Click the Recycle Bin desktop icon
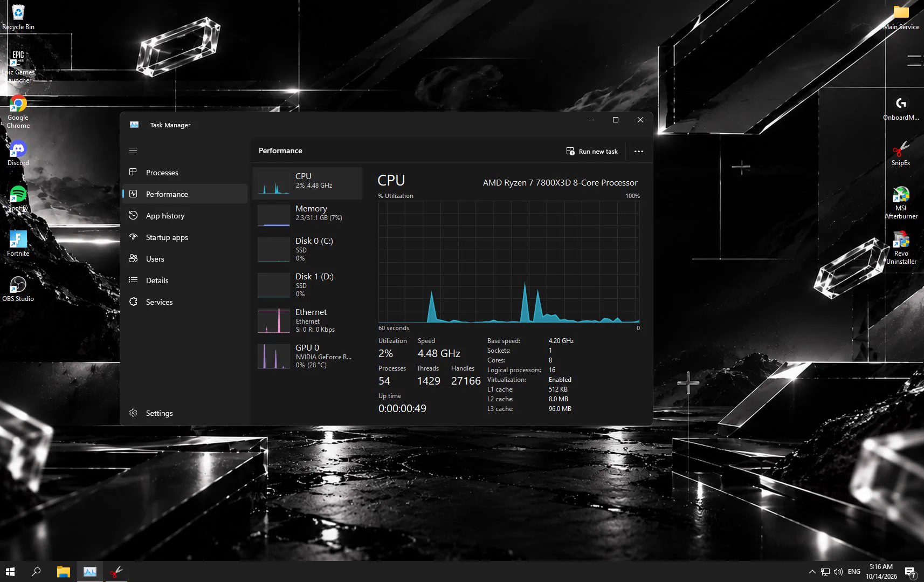Image resolution: width=924 pixels, height=582 pixels. 18,17
